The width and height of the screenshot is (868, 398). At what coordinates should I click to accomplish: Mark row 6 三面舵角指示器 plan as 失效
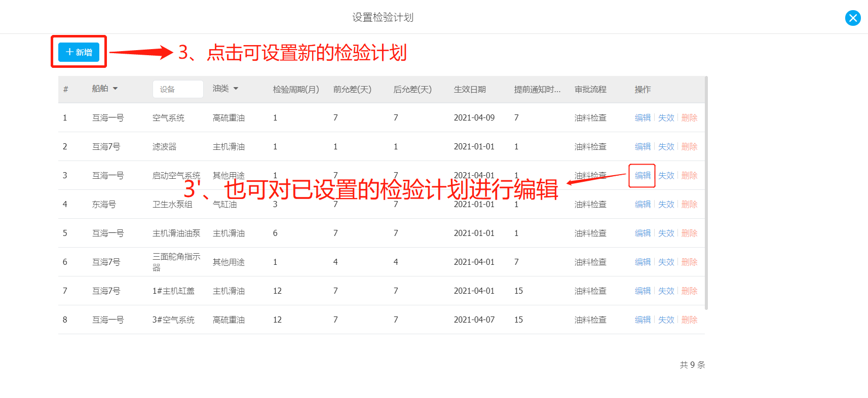pyautogui.click(x=666, y=262)
